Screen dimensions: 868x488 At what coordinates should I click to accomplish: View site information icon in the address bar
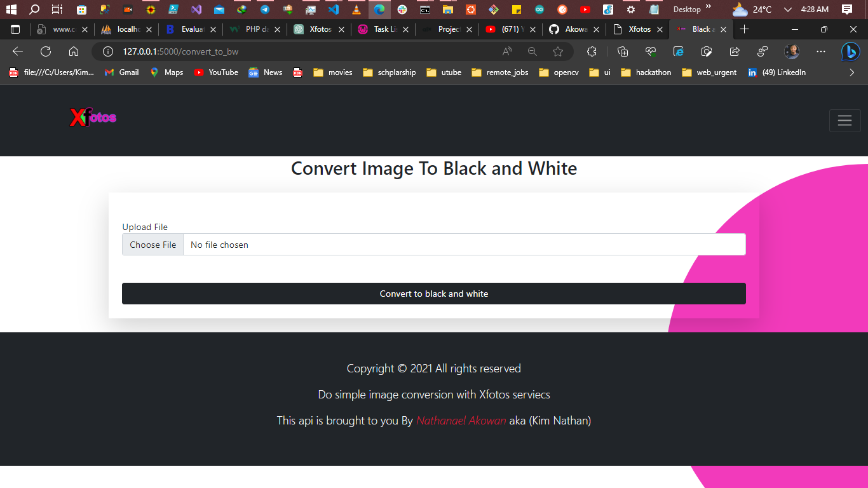(108, 51)
